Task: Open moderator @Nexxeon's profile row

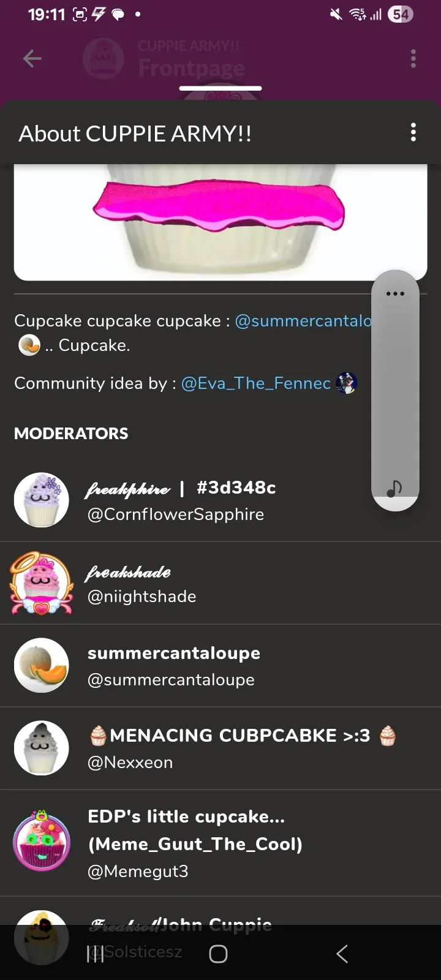Action: click(x=245, y=748)
